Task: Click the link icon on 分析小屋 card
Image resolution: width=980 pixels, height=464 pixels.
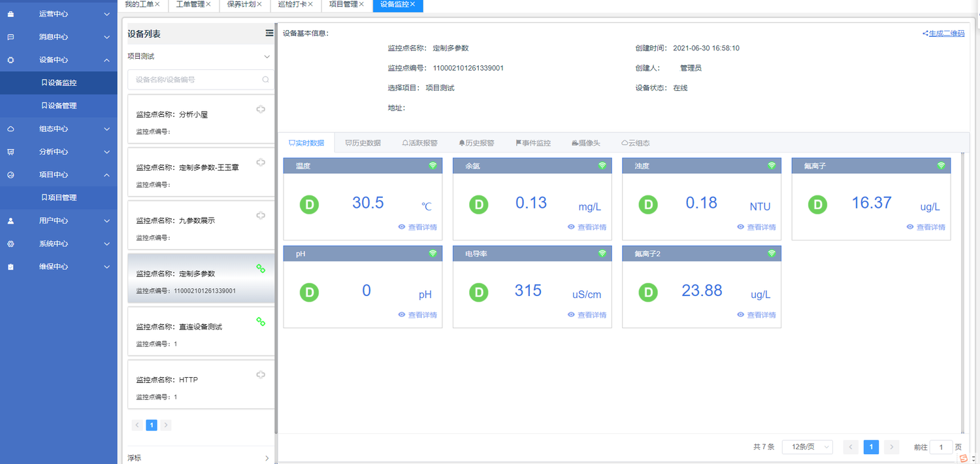Action: coord(261,109)
